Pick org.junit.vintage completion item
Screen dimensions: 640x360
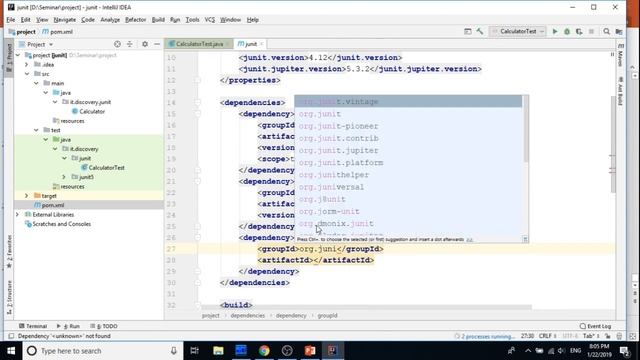pos(408,102)
